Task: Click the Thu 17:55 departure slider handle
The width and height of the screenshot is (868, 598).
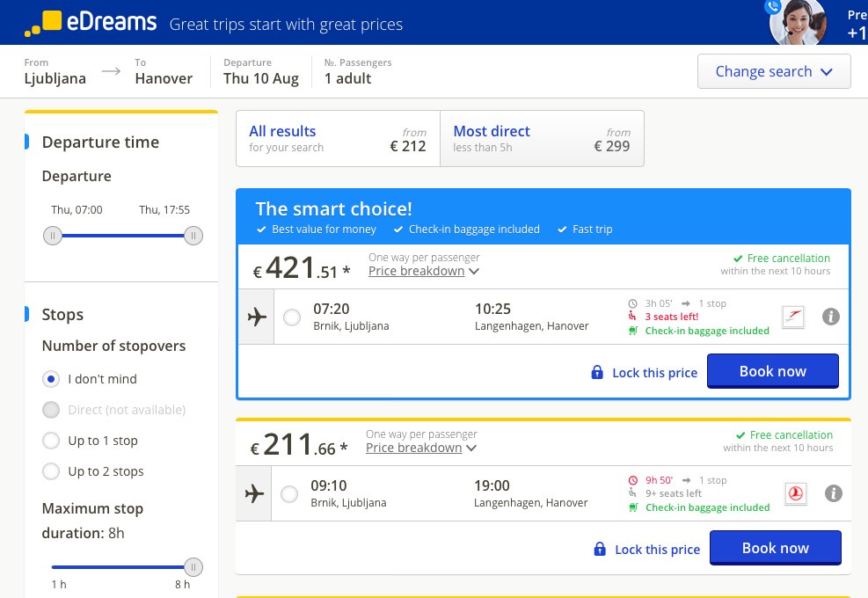Action: point(193,236)
